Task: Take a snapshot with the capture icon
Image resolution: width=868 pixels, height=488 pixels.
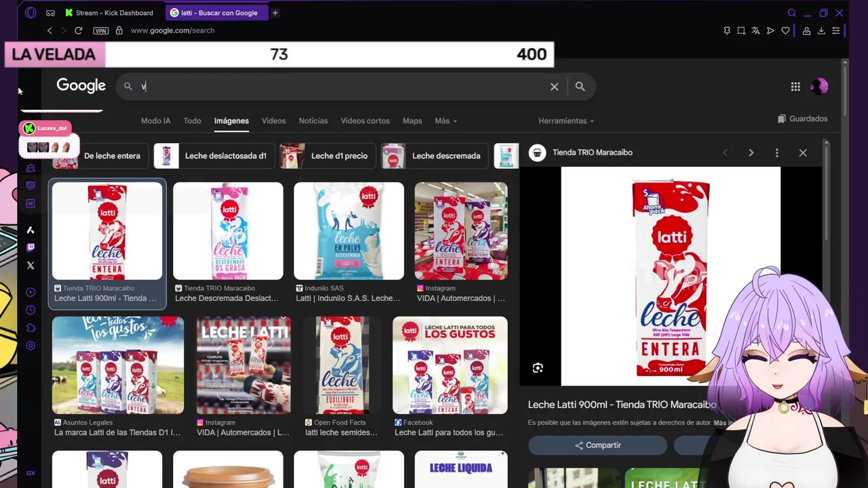Action: point(741,30)
